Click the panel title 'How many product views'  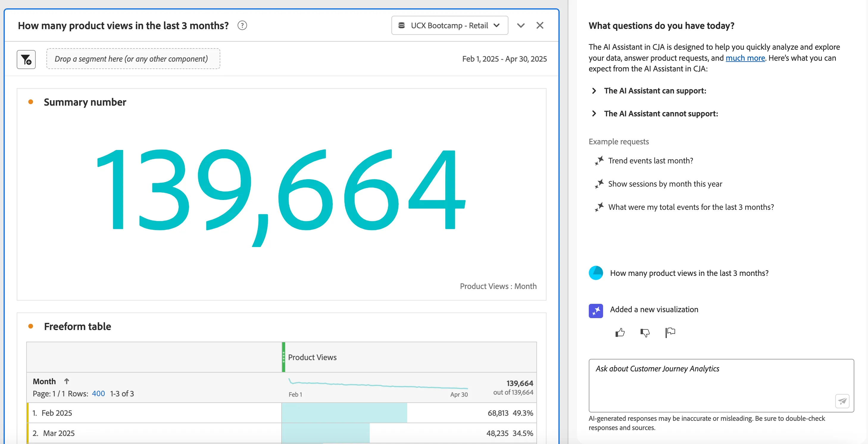pos(123,26)
